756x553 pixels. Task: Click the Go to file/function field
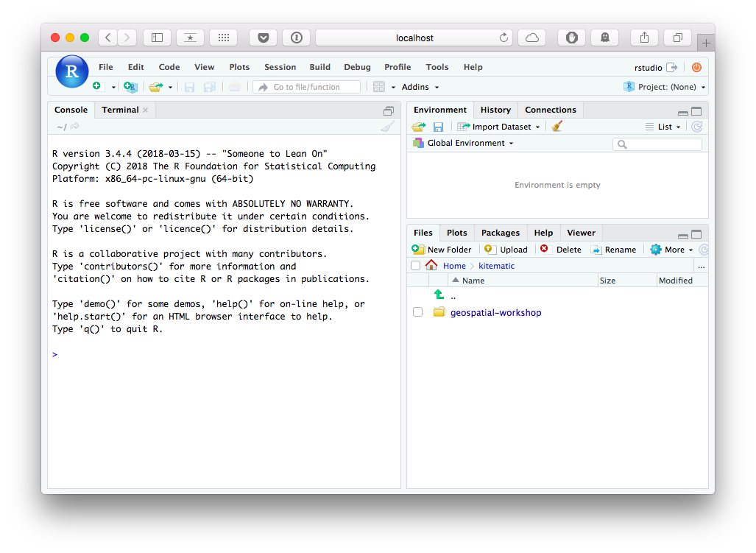(307, 87)
